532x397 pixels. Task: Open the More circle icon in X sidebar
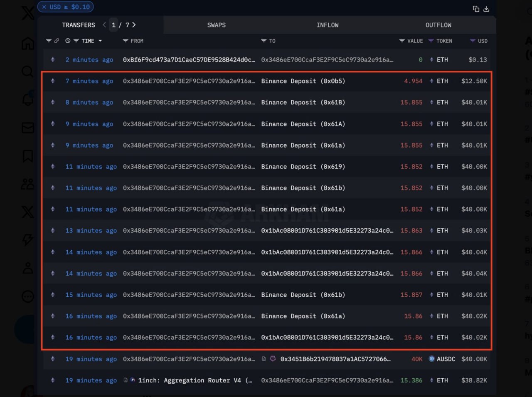point(28,296)
